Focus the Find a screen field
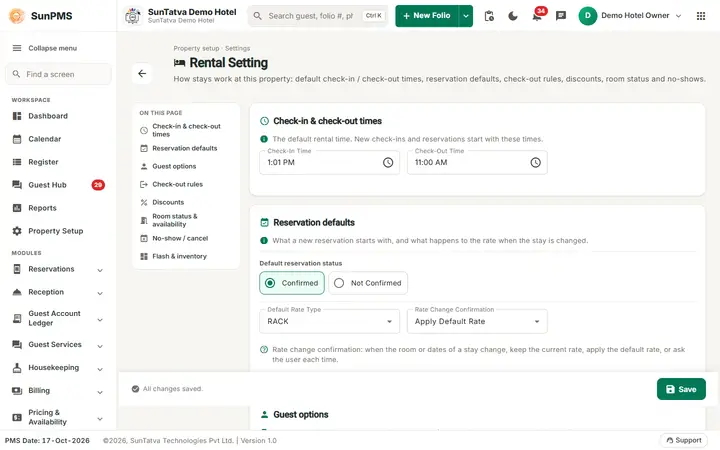The image size is (720, 450). click(58, 74)
